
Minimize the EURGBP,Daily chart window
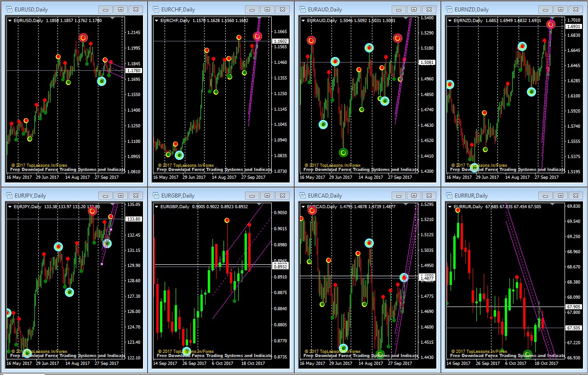pos(253,195)
